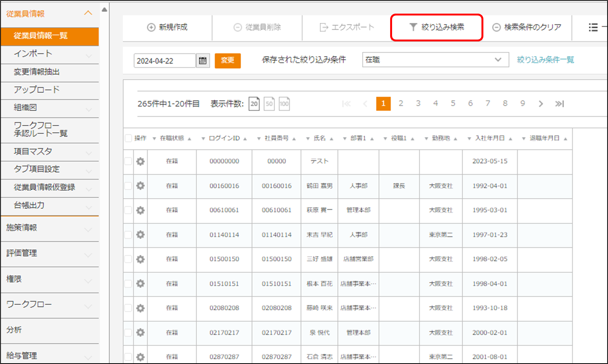This screenshot has height=364, width=608.
Task: Go to next page arrow
Action: point(541,104)
